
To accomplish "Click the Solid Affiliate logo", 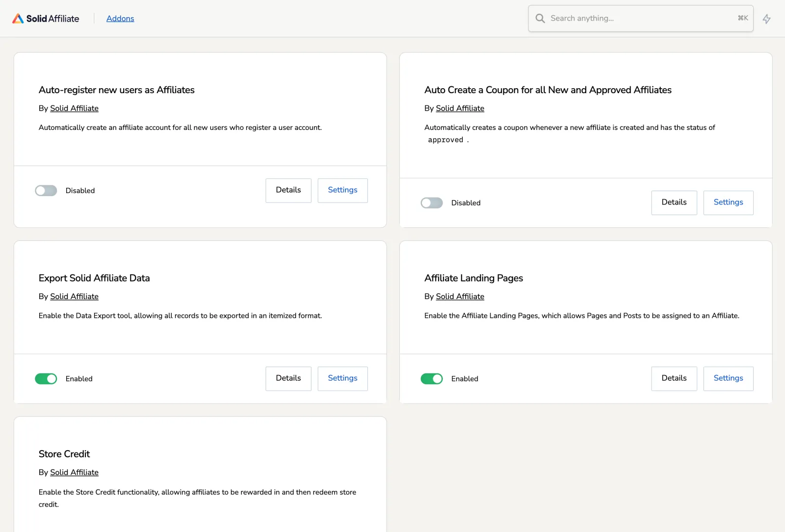I will pos(46,19).
